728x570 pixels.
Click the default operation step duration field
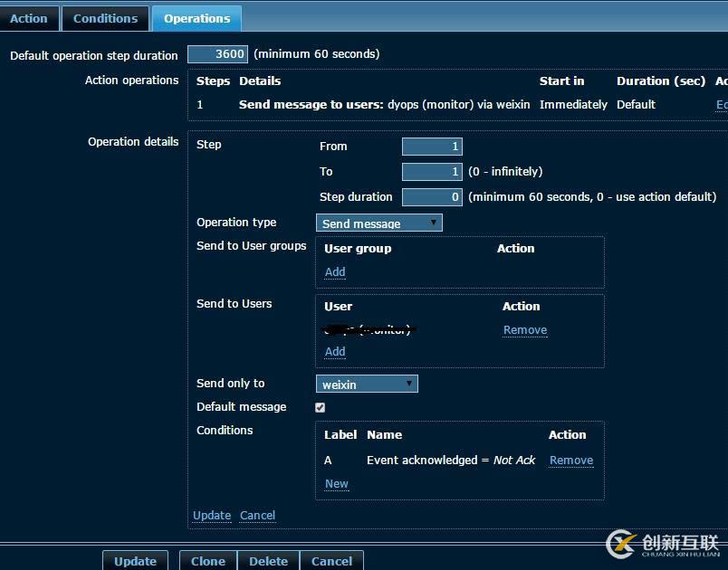click(217, 54)
